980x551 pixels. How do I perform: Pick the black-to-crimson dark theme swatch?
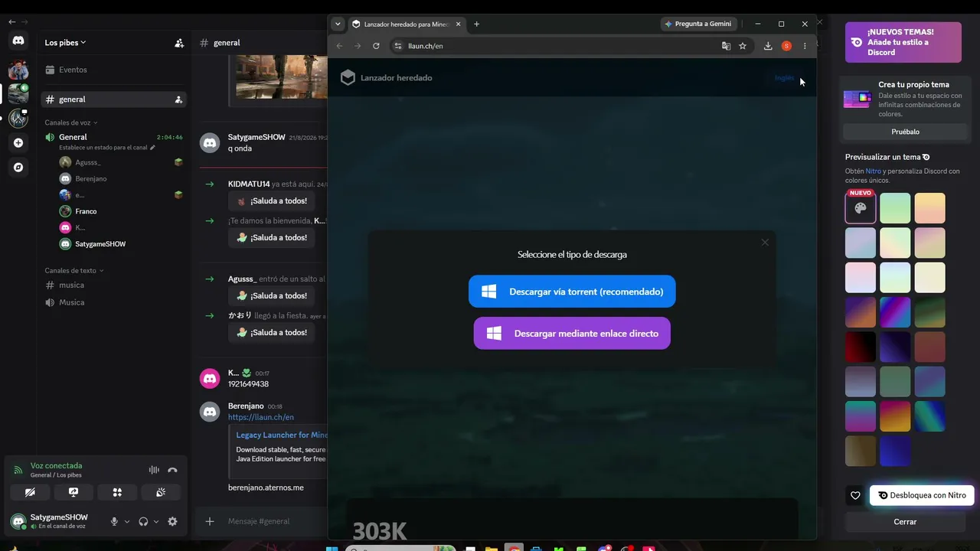861,347
